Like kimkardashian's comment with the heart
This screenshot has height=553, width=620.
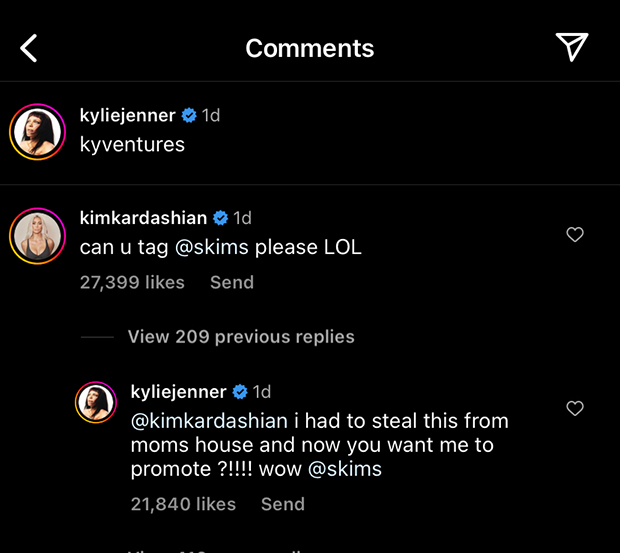pyautogui.click(x=575, y=235)
